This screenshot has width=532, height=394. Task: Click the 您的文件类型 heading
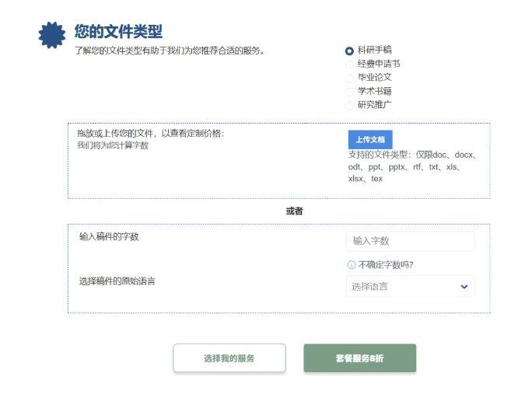click(x=118, y=32)
